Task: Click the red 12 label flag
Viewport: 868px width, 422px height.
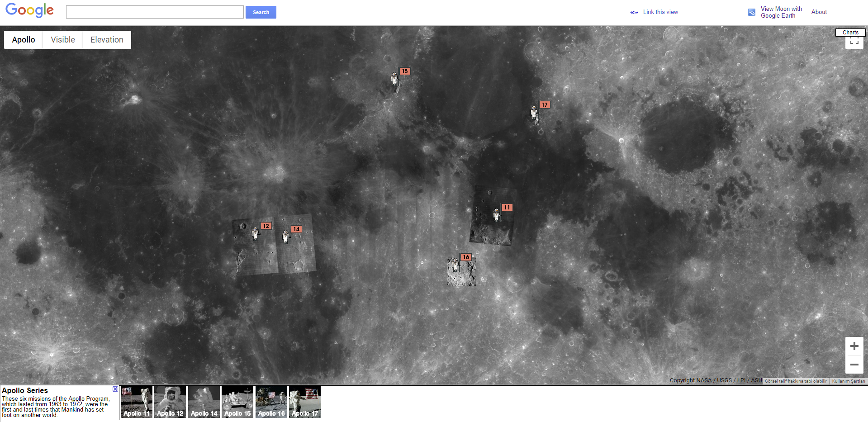Action: coord(266,226)
